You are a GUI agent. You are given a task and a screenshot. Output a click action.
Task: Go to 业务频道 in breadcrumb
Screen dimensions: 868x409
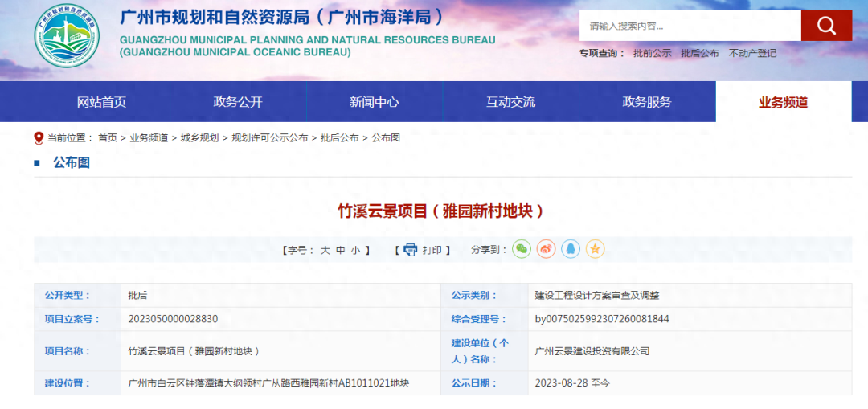[149, 138]
